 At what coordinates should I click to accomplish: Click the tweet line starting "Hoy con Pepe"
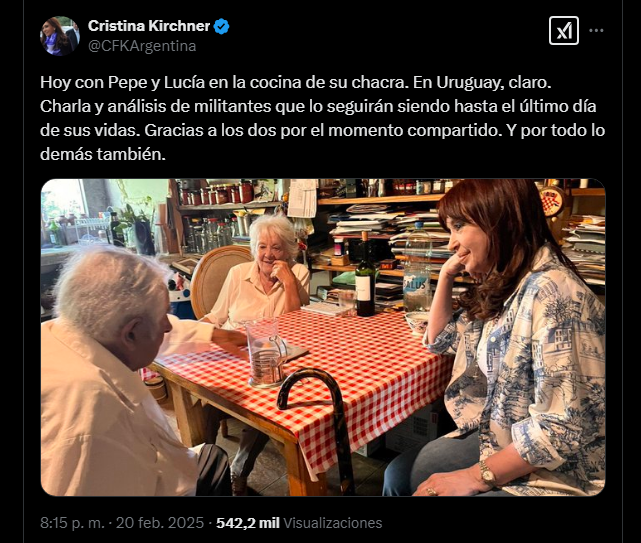coord(296,82)
